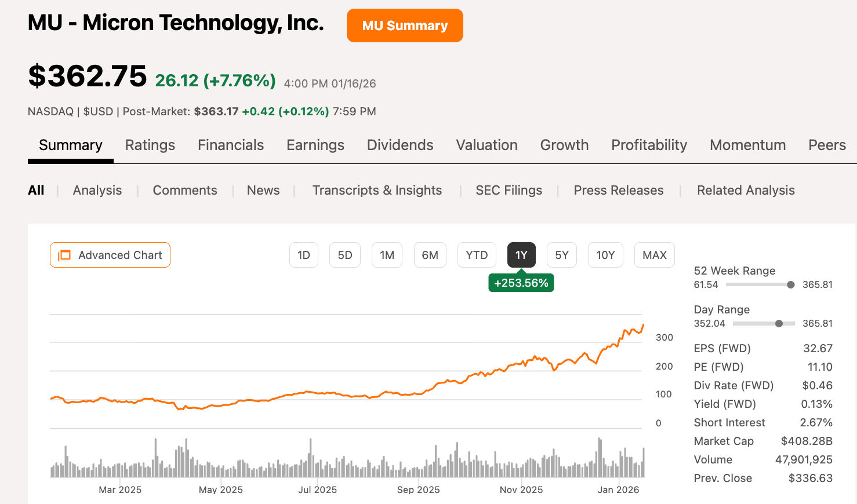The image size is (857, 504).
Task: Click the MU Summary button
Action: pyautogui.click(x=405, y=25)
